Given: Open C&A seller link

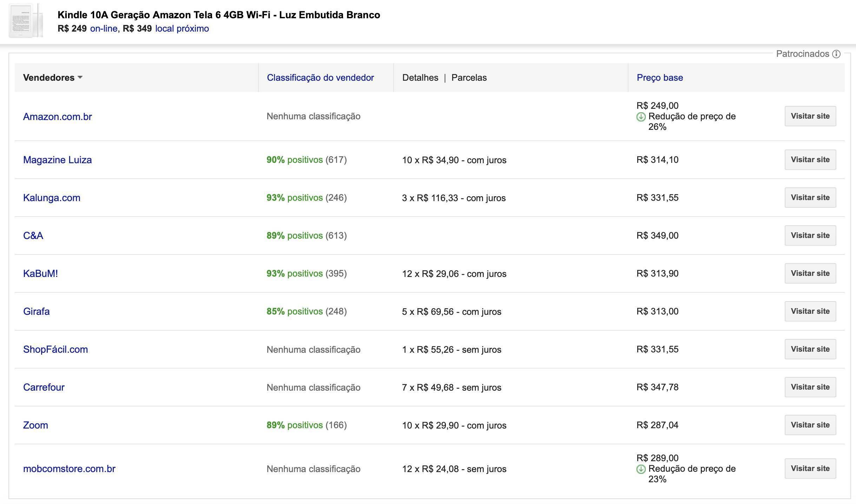Looking at the screenshot, I should 33,236.
